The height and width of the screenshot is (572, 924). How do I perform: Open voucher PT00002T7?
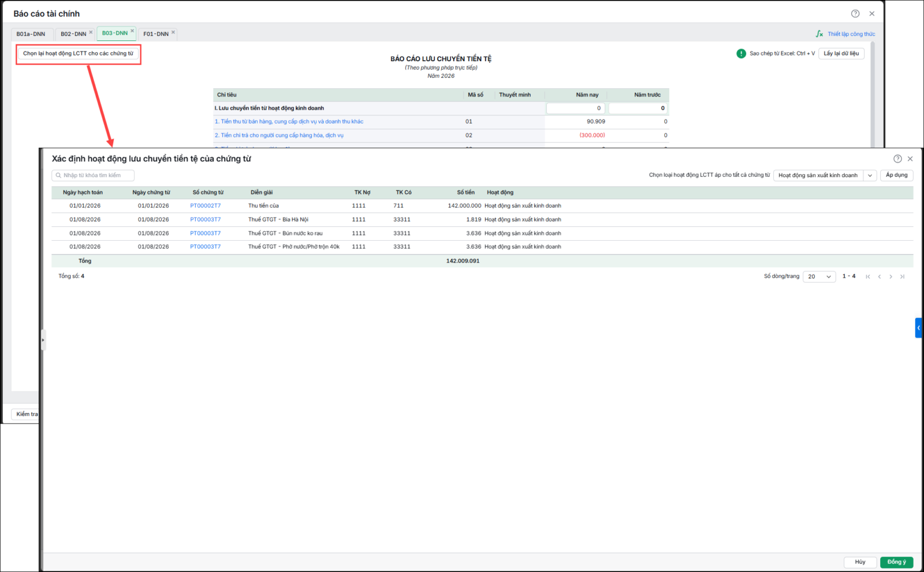tap(206, 206)
